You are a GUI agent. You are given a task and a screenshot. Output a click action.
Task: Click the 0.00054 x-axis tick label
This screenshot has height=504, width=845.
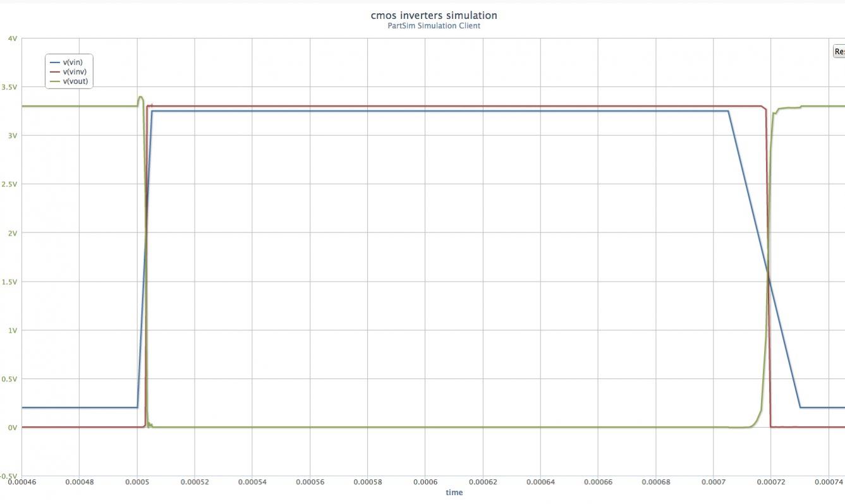252,483
